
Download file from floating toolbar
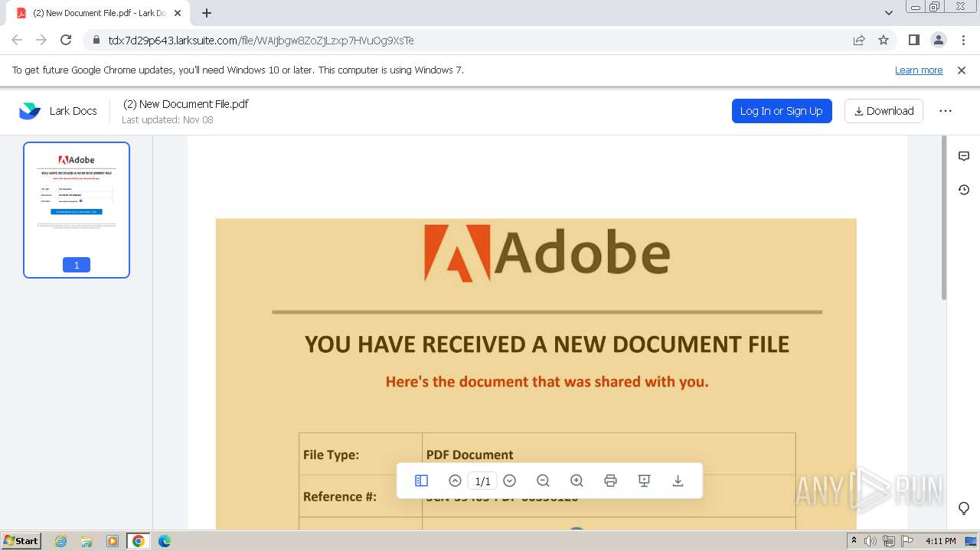678,481
